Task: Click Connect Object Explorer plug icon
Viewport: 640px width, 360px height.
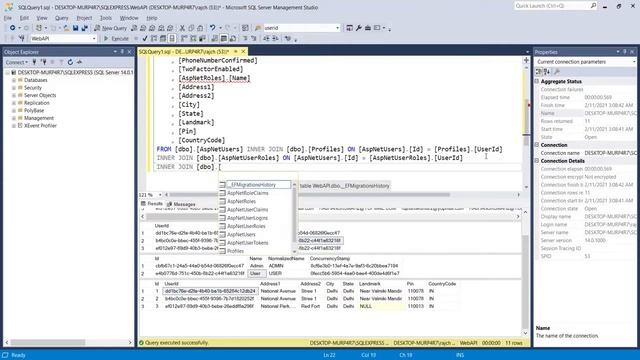Action: click(34, 62)
